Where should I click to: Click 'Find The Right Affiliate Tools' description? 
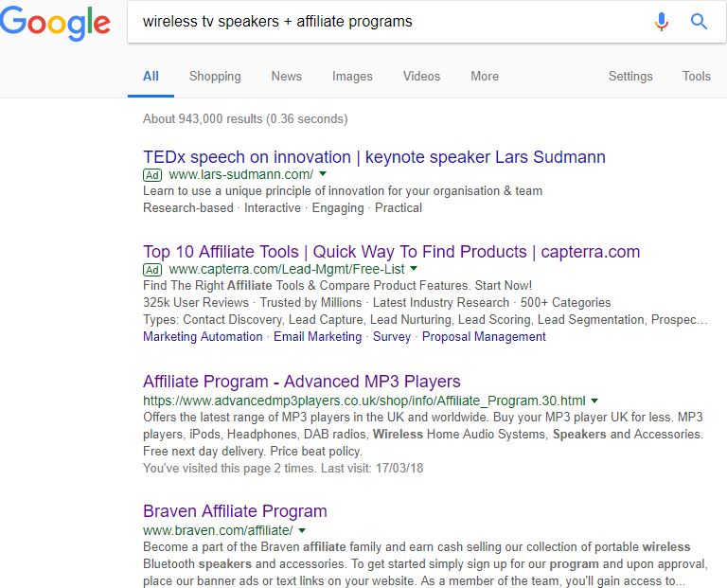338,286
